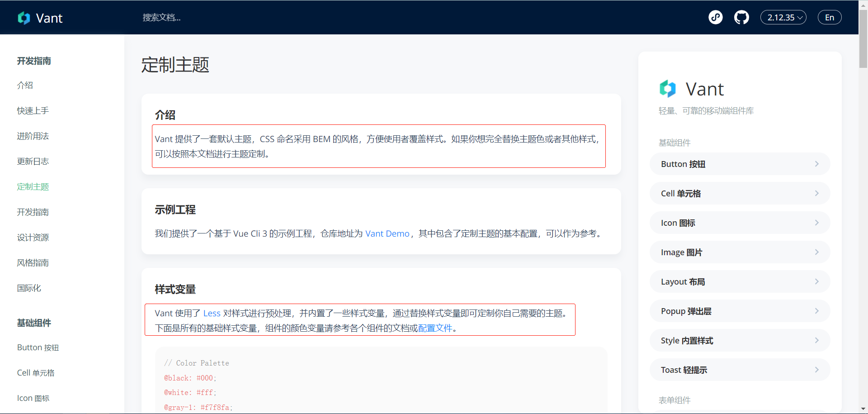
Task: Select 国际化 in the sidebar
Action: click(29, 288)
